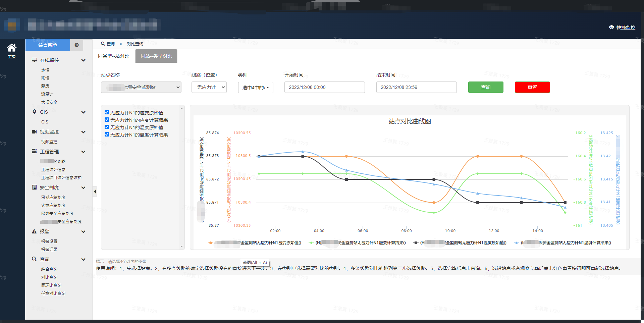Click the 安全制度 document icon
644x323 pixels.
click(34, 187)
